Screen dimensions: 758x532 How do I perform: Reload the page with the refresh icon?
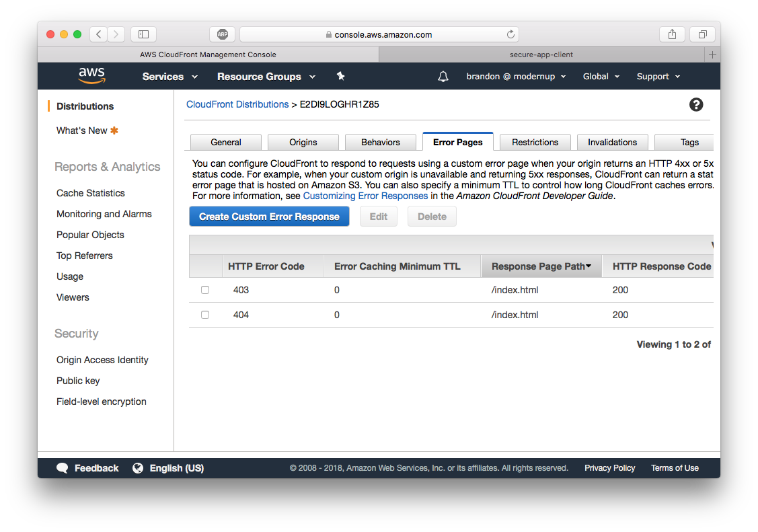(510, 34)
